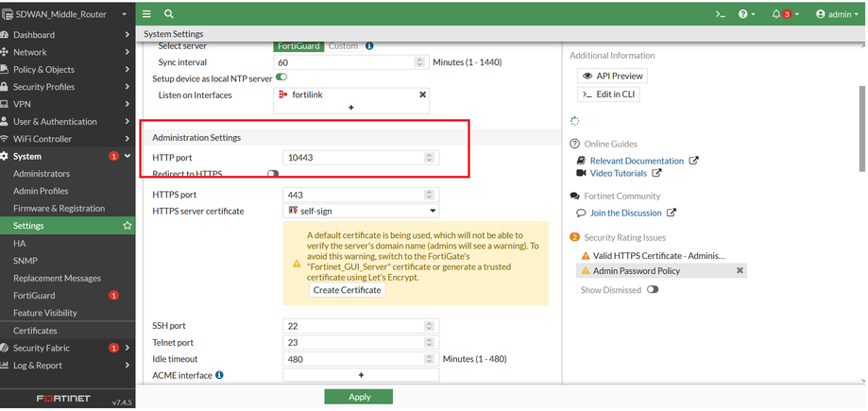Image resolution: width=868 pixels, height=411 pixels.
Task: Add an ACME interface entry
Action: pos(361,375)
